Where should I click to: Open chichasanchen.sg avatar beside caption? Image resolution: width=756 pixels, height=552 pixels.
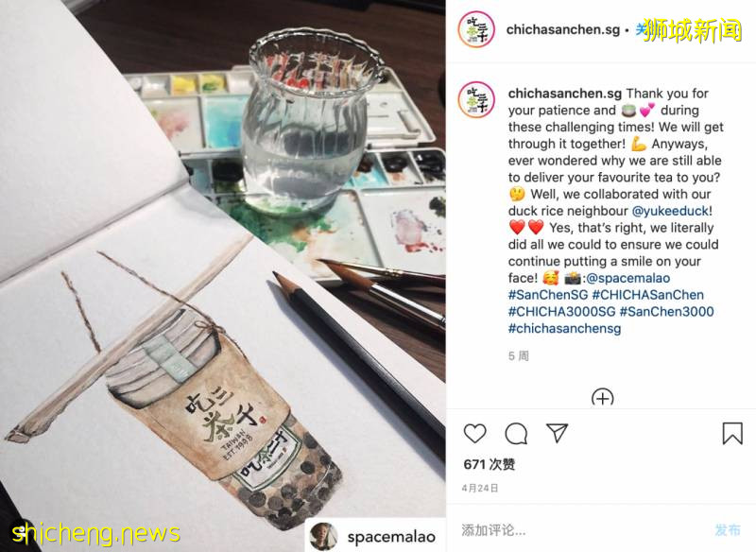(x=476, y=100)
